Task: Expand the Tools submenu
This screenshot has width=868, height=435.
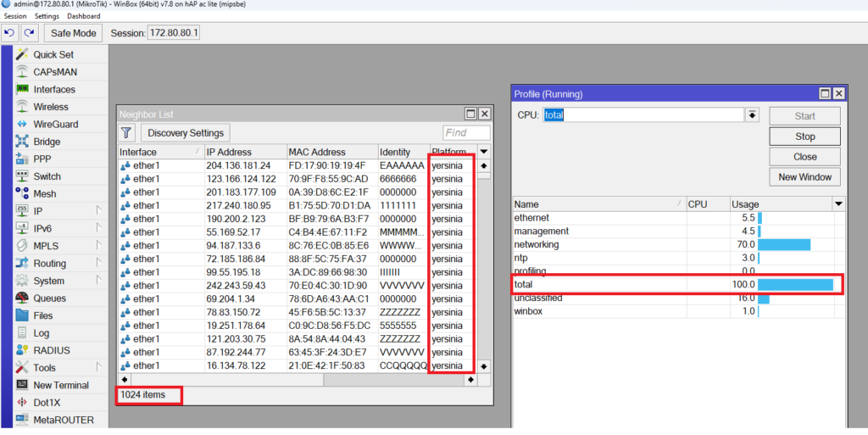Action: [98, 367]
